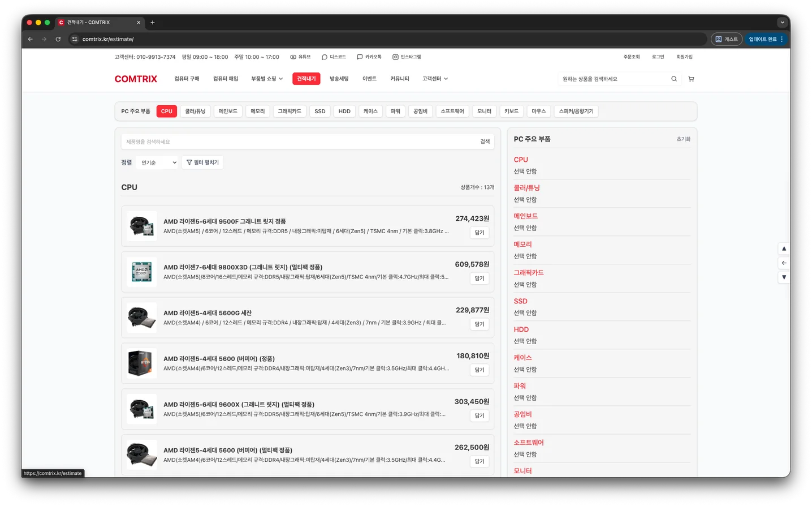The width and height of the screenshot is (812, 506).
Task: Open the 인스타그램 link in the top bar
Action: (x=407, y=57)
